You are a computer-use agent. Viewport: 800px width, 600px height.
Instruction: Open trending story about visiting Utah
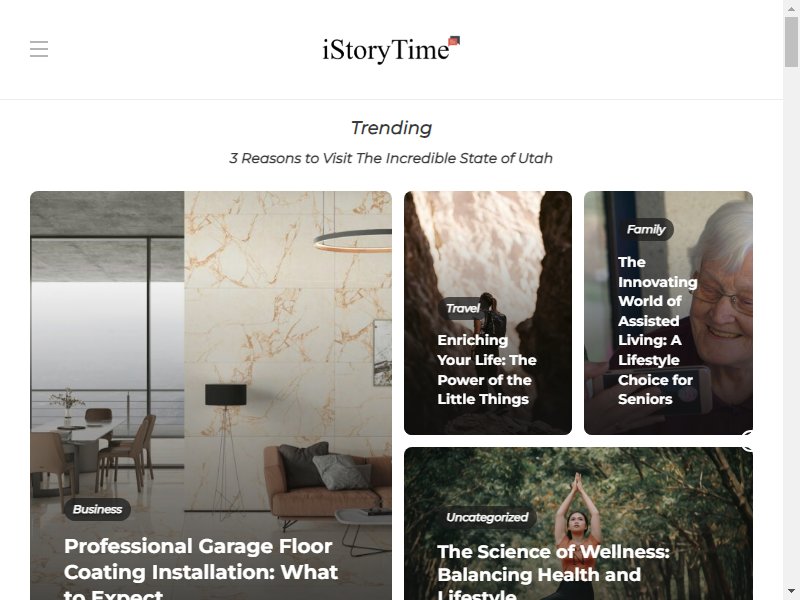(391, 158)
